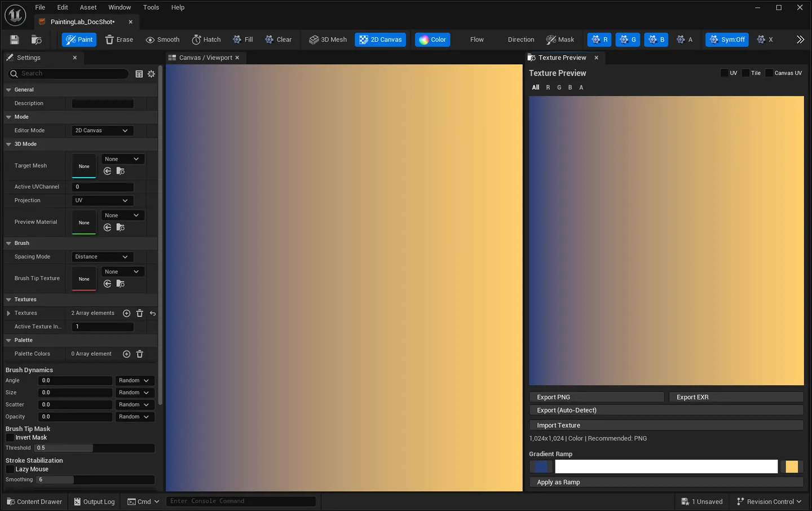Switch to the Canvas / Viewport tab
812x511 pixels.
(205, 58)
